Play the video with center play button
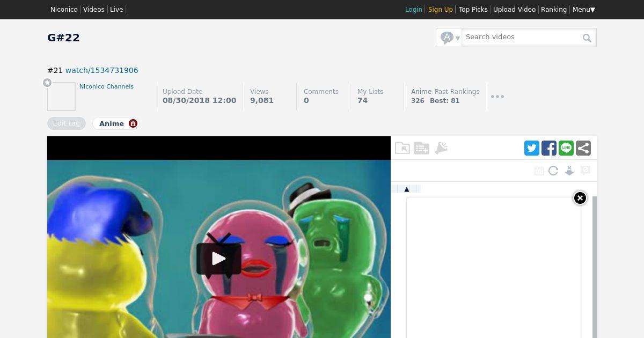The width and height of the screenshot is (644, 338). [218, 259]
